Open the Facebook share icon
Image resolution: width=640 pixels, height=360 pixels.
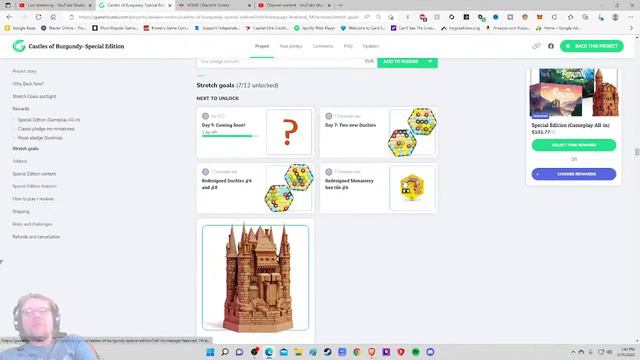click(551, 46)
